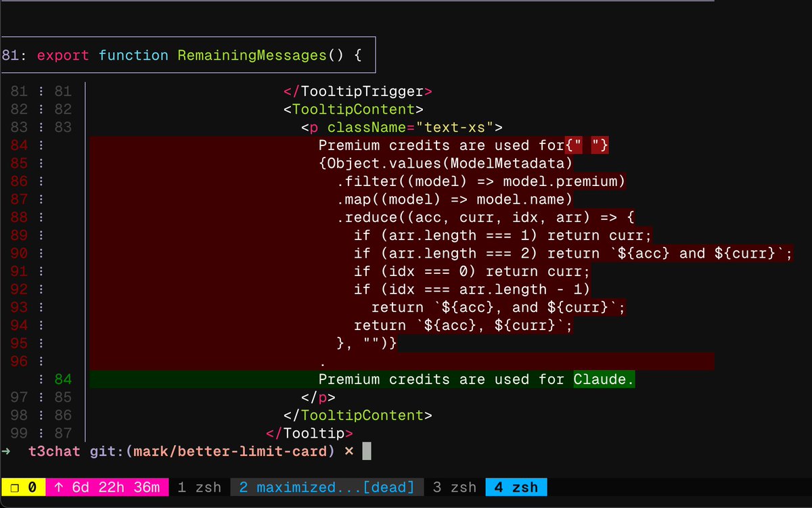Screen dimensions: 812x508
Task: Switch to tmux window 3 zsh
Action: 454,487
